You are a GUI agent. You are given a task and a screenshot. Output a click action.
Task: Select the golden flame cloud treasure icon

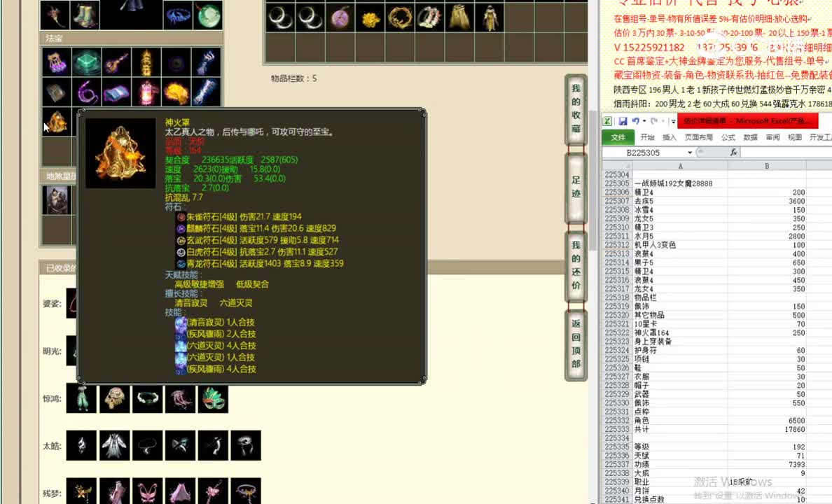click(176, 93)
